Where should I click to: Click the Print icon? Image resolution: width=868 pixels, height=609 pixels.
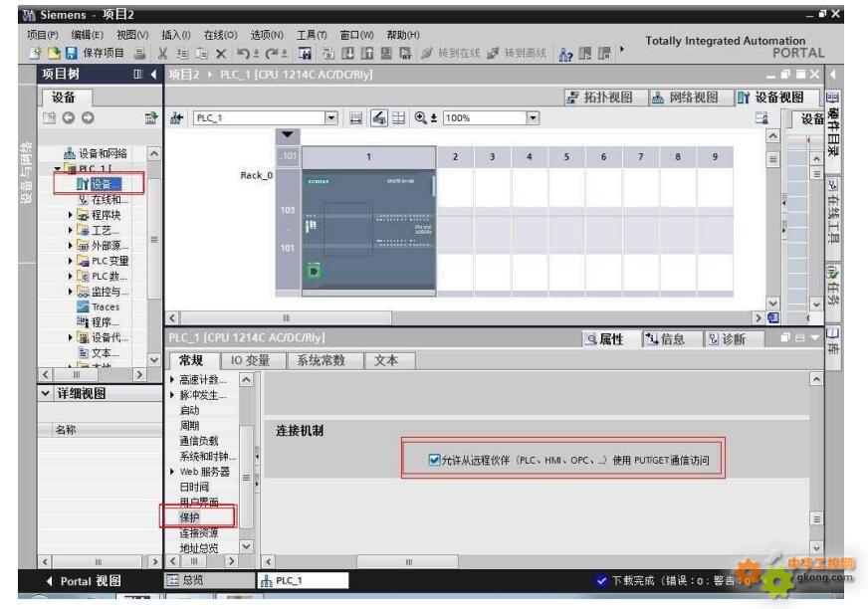(x=140, y=54)
